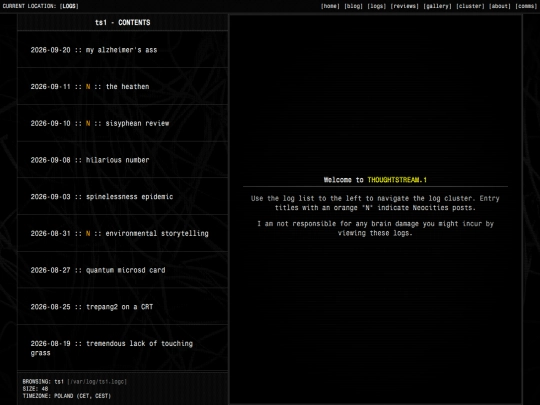Go to the [comms] page
540x405 pixels.
point(526,6)
